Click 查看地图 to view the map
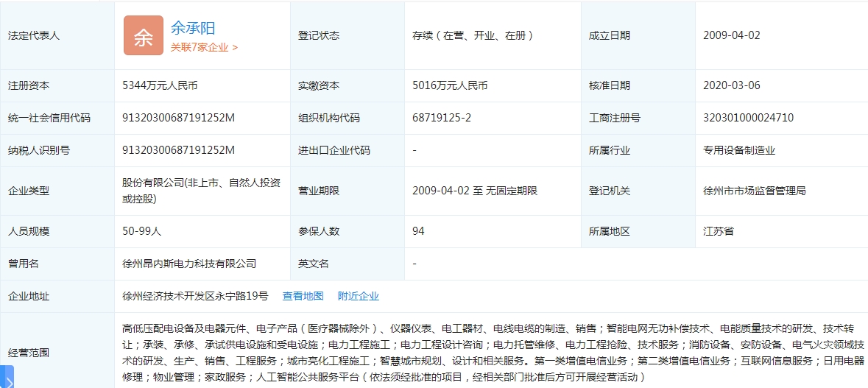Viewport: 868px width, 388px height. click(303, 296)
